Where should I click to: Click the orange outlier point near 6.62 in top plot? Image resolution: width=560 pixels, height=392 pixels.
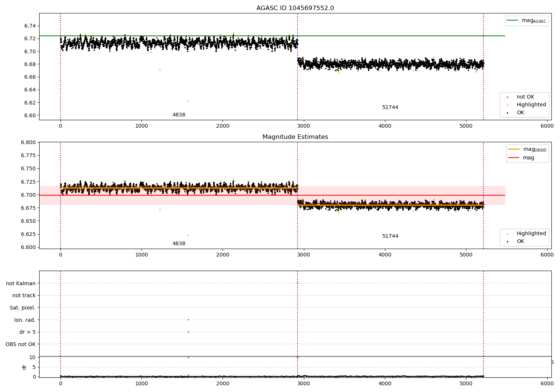(x=188, y=101)
